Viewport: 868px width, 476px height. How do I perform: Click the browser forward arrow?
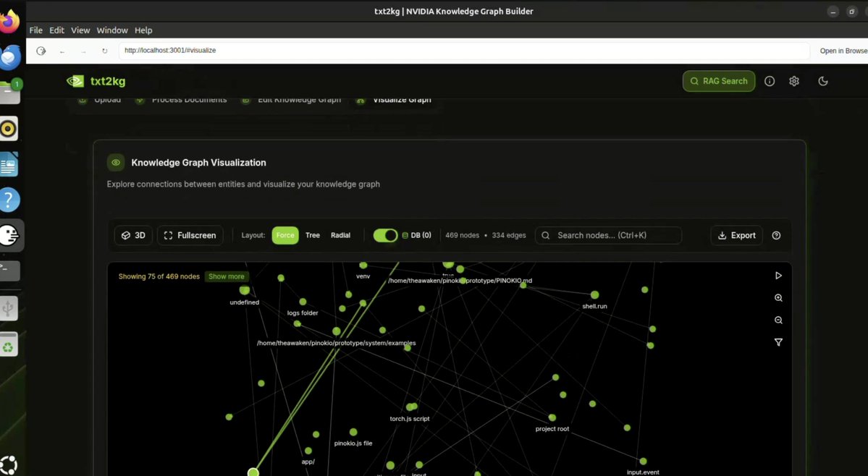click(83, 51)
